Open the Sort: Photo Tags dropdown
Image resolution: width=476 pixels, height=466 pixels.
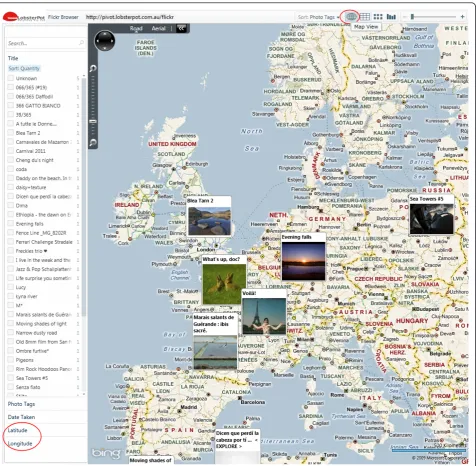(x=318, y=17)
